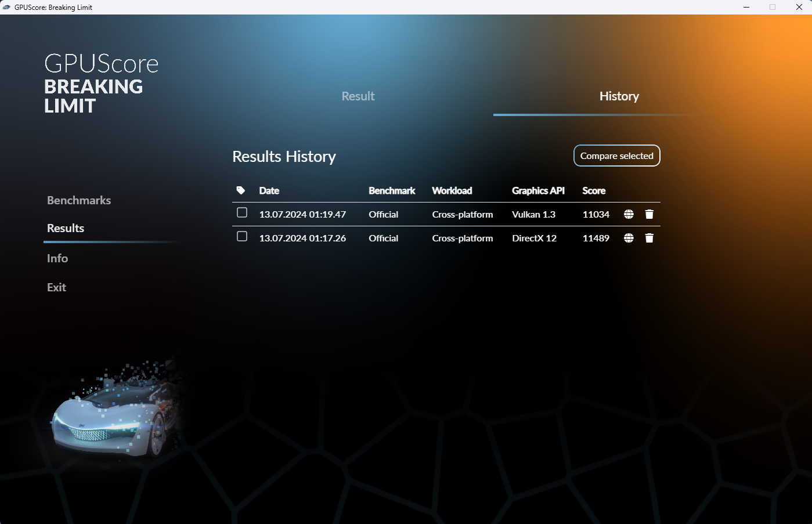Image resolution: width=812 pixels, height=524 pixels.
Task: Switch to the Result tab
Action: [358, 96]
